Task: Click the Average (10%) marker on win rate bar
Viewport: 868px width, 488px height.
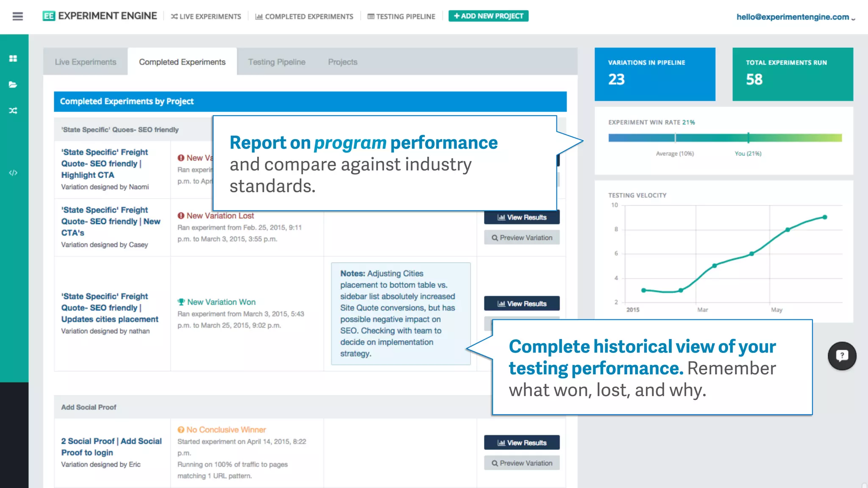Action: coord(675,138)
